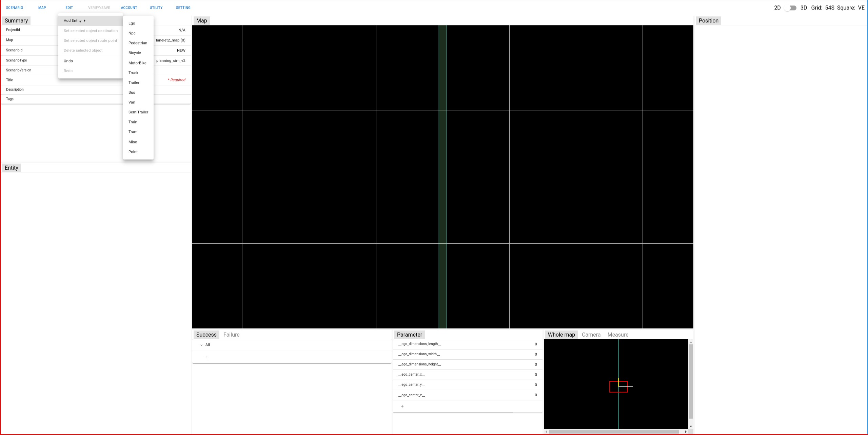Select the Pedestrian entity type
The image size is (868, 435).
[x=137, y=43]
